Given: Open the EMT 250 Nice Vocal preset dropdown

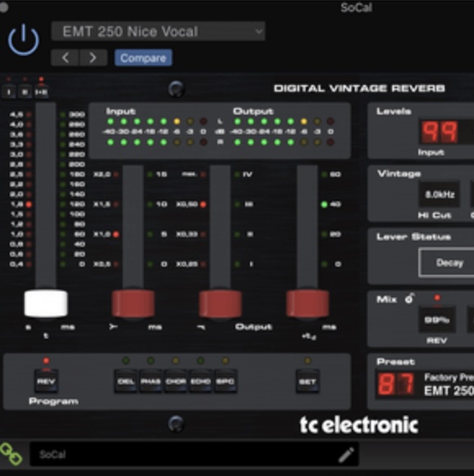Looking at the screenshot, I should pos(158,31).
